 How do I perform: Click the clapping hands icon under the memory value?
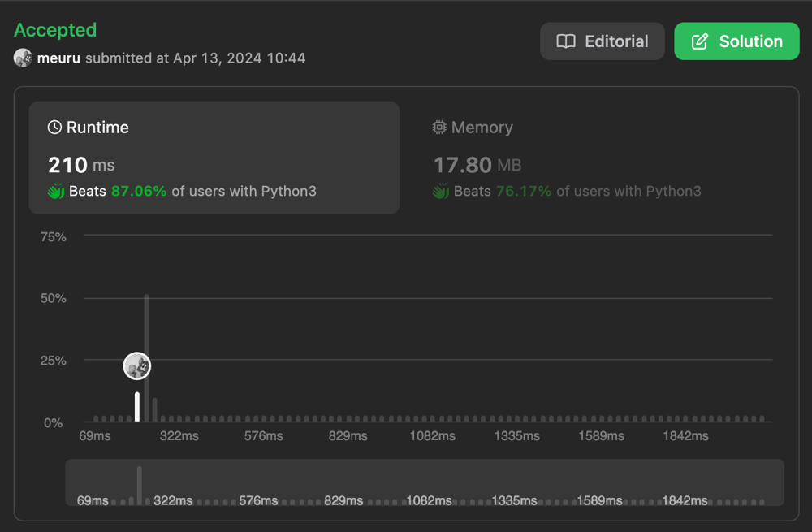tap(441, 192)
